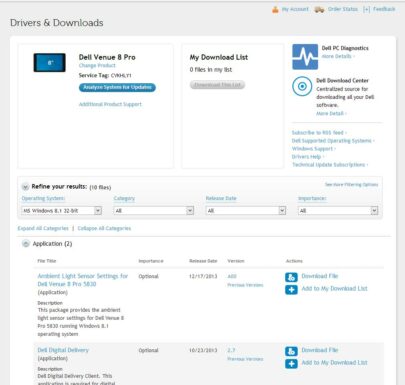The height and width of the screenshot is (385, 405).
Task: Click More Details under Dell PC Diagnostics
Action: [337, 56]
